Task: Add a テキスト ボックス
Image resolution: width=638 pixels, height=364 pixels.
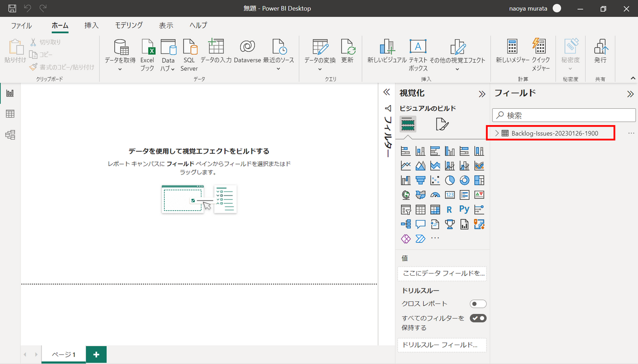Action: coord(418,55)
